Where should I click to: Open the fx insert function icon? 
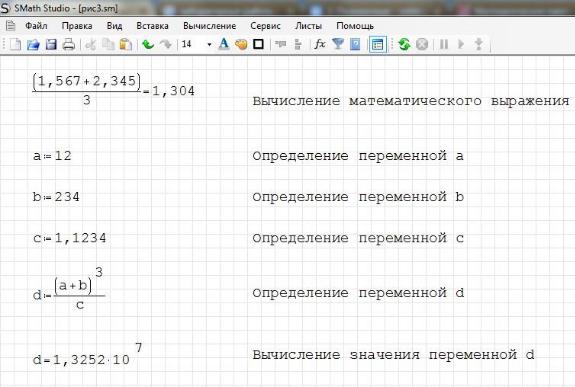pyautogui.click(x=320, y=44)
